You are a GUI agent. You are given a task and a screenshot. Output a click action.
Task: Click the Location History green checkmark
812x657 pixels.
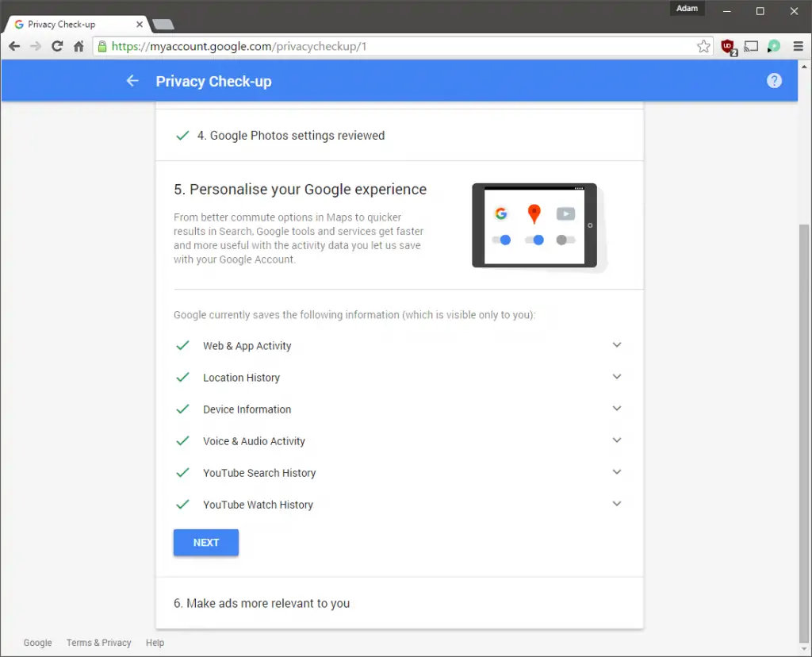pos(183,377)
